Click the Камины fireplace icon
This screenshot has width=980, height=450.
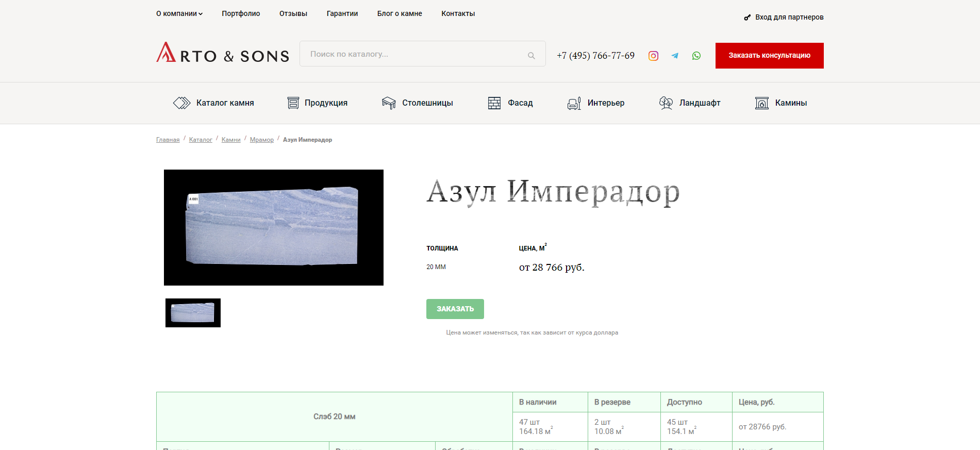[762, 103]
